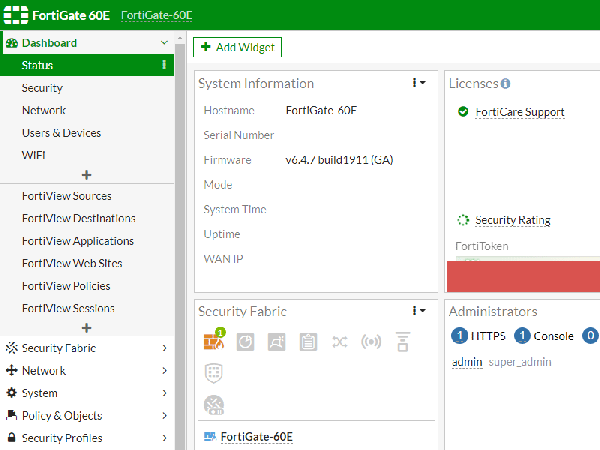The width and height of the screenshot is (600, 450).
Task: Open FortiView Web Sites
Action: (x=72, y=263)
